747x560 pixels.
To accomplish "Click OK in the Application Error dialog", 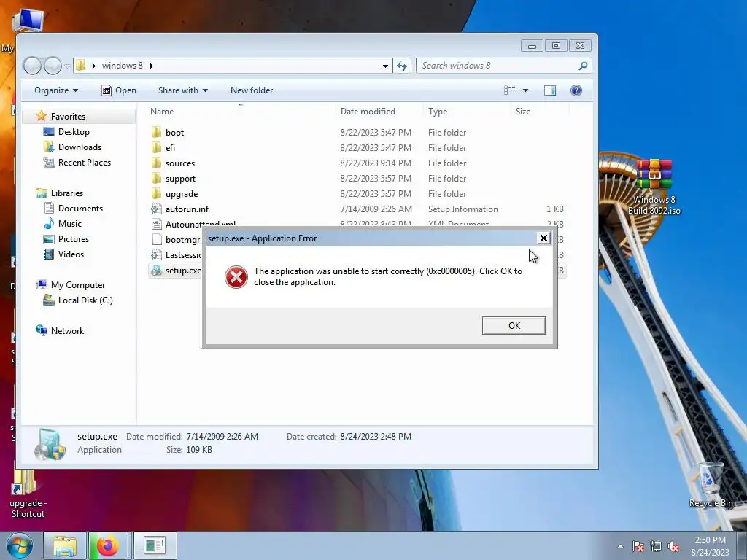I will [514, 326].
